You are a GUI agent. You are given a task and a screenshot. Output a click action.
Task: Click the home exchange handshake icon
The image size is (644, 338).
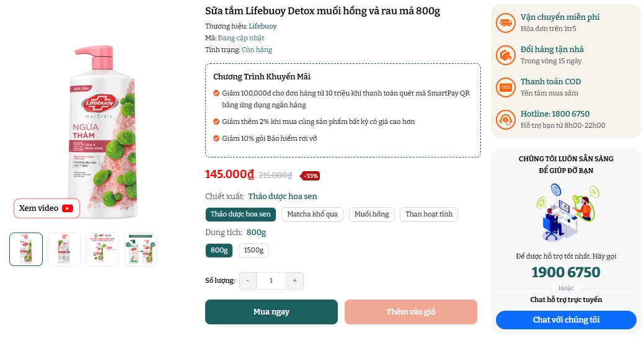(x=506, y=55)
